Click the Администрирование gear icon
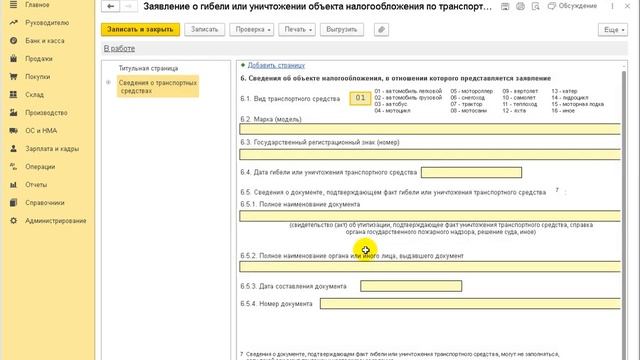The width and height of the screenshot is (640, 360). pos(13,220)
